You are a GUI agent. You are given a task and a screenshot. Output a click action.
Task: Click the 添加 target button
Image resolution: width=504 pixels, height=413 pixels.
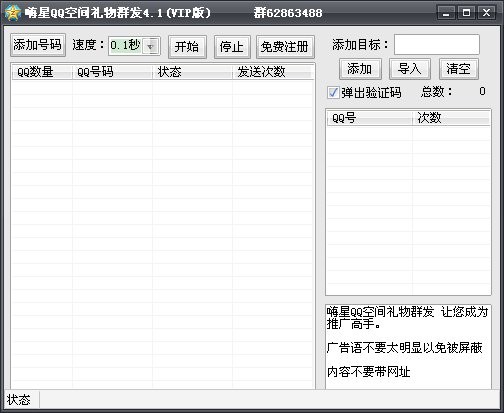(x=360, y=69)
